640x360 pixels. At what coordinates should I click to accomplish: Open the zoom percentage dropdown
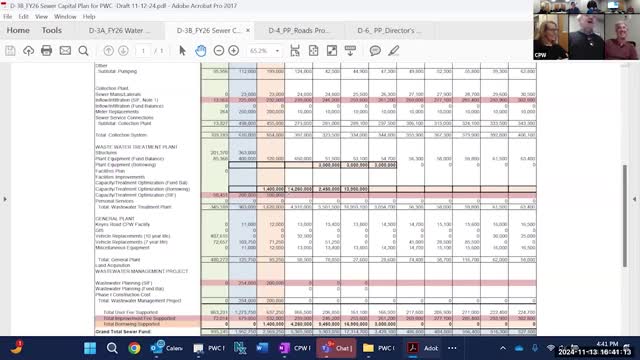click(x=277, y=51)
